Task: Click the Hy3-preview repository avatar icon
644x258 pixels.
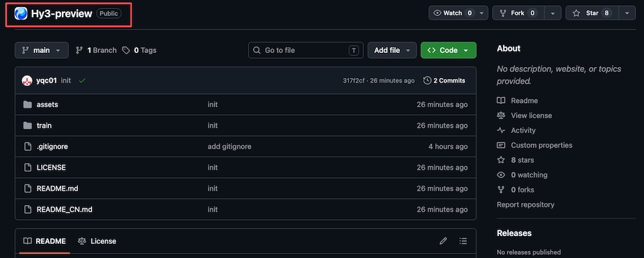Action: [21, 14]
